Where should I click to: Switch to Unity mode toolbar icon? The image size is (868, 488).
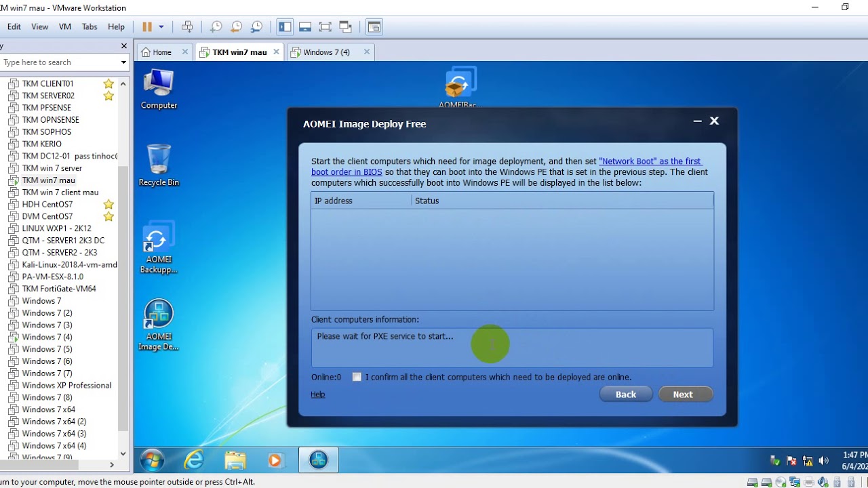coord(346,27)
